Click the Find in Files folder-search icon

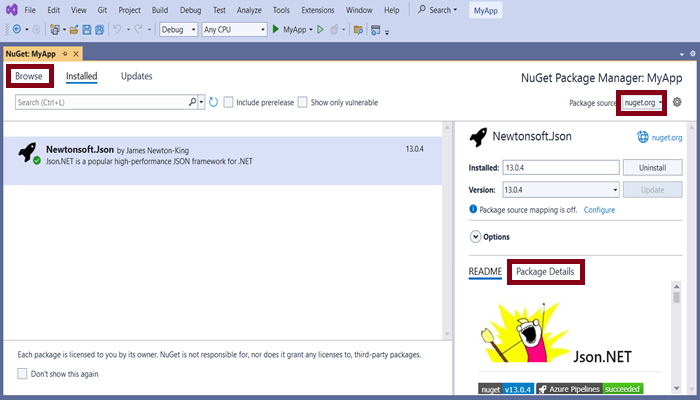pos(358,29)
